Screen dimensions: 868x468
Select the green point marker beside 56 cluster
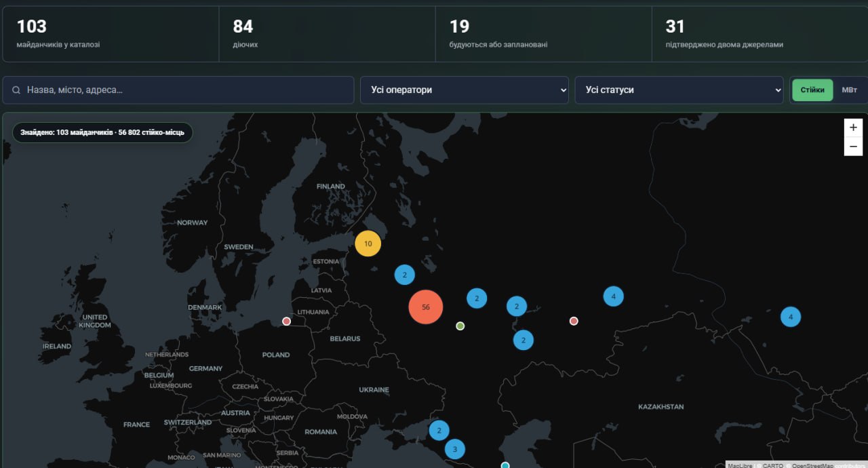[x=460, y=326]
